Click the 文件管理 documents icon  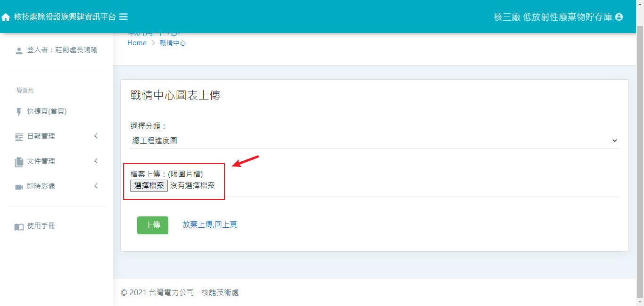click(x=19, y=162)
